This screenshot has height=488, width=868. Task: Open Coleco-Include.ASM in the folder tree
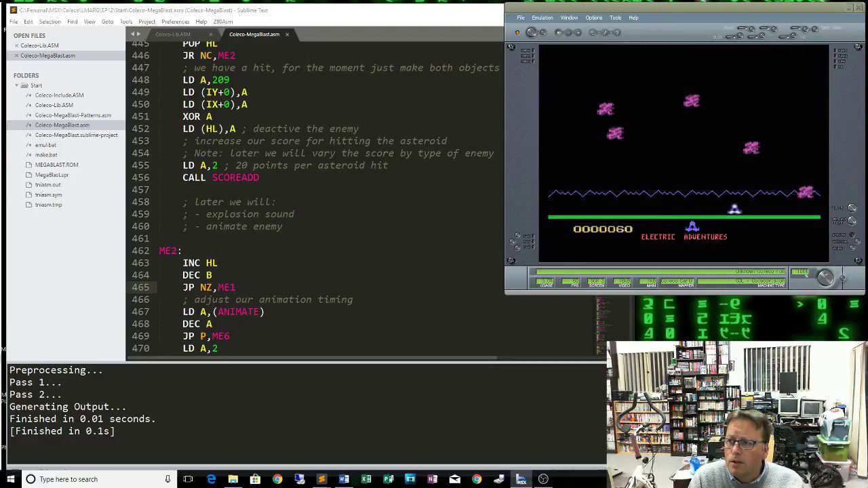[59, 95]
